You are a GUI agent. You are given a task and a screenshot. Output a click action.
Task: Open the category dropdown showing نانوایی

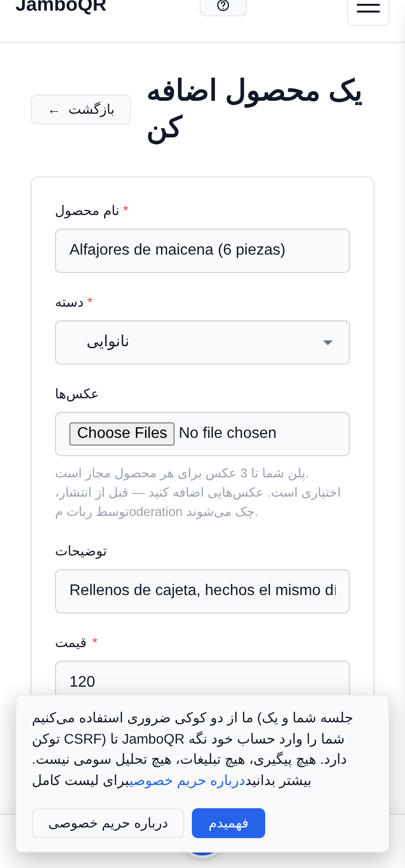click(x=202, y=342)
